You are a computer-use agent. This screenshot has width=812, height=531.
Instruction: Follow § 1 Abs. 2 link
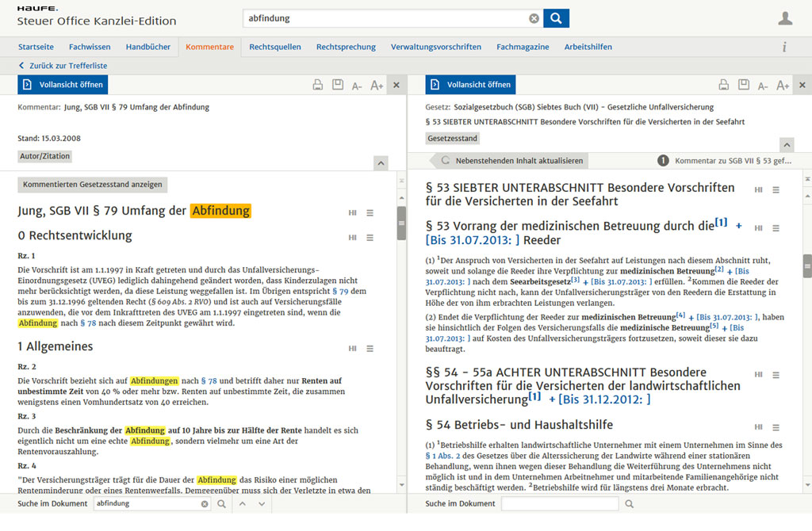point(442,456)
